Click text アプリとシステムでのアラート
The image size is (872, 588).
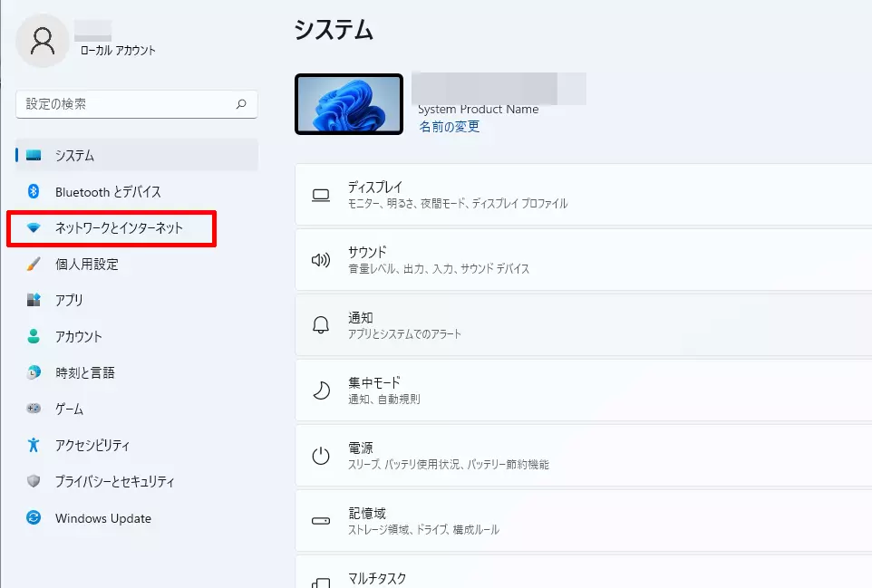click(405, 334)
